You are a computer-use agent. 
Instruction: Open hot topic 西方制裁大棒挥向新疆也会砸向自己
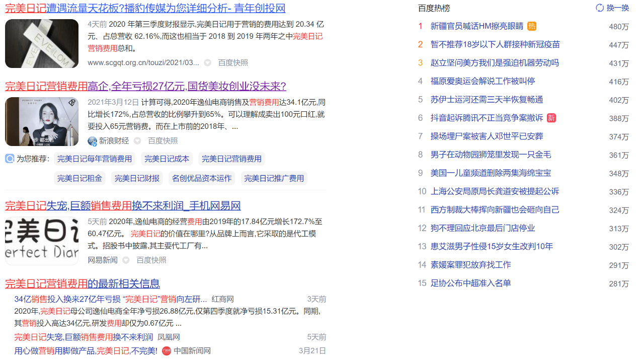[x=495, y=210]
